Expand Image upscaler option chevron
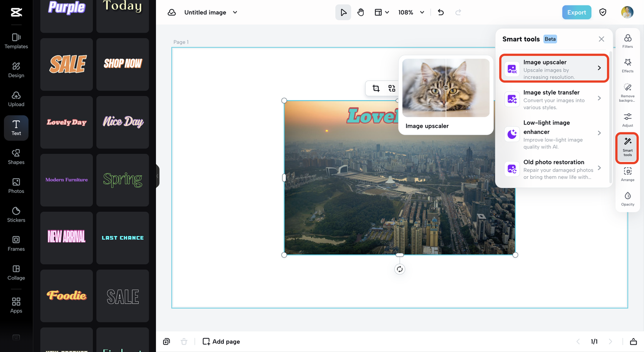Image resolution: width=644 pixels, height=352 pixels. coord(599,68)
